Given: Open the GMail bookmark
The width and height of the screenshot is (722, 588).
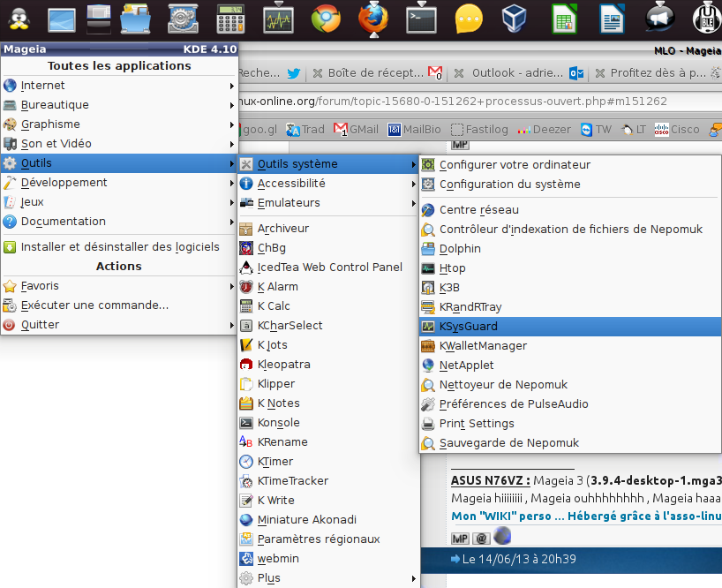Looking at the screenshot, I should pos(356,130).
